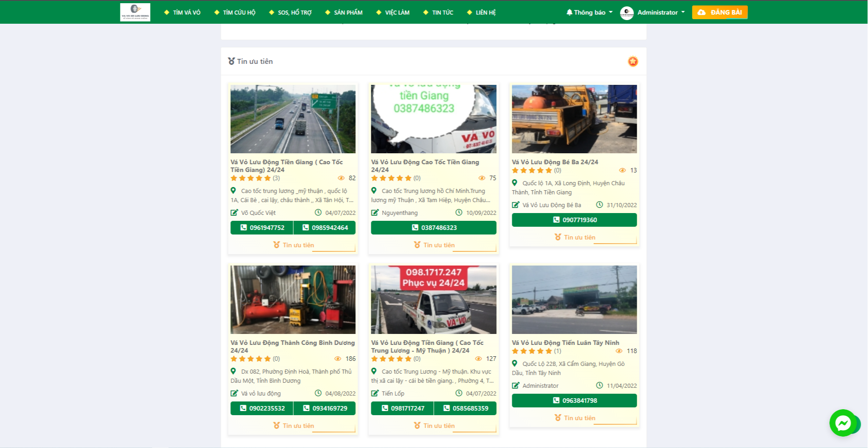The height and width of the screenshot is (448, 868).
Task: Click the clock icon next to 11/04/2022
Action: (599, 385)
